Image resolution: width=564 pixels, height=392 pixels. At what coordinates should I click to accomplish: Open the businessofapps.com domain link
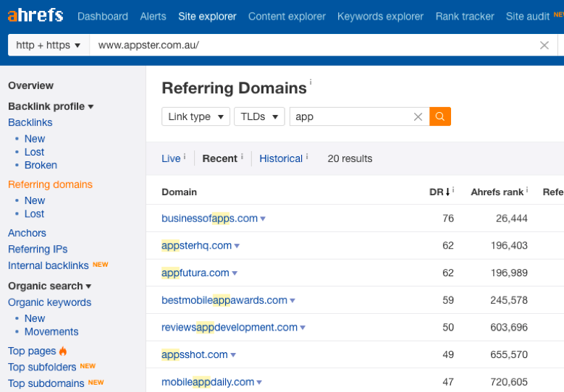click(209, 218)
